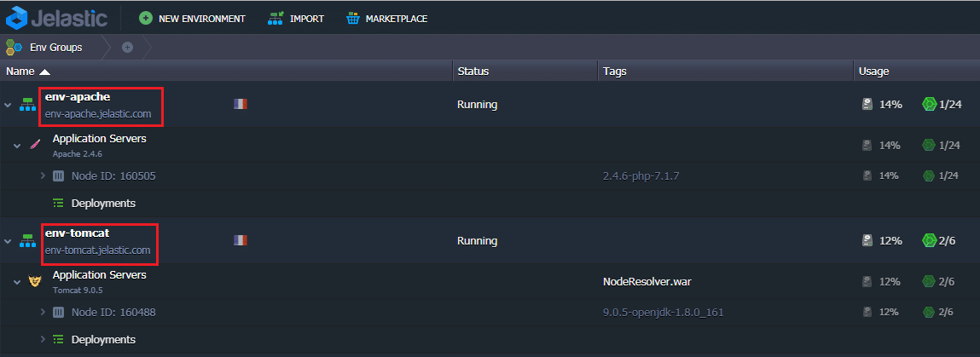The height and width of the screenshot is (357, 980).
Task: Click the 2/6 cloudlets value of env-tomcat
Action: (947, 240)
